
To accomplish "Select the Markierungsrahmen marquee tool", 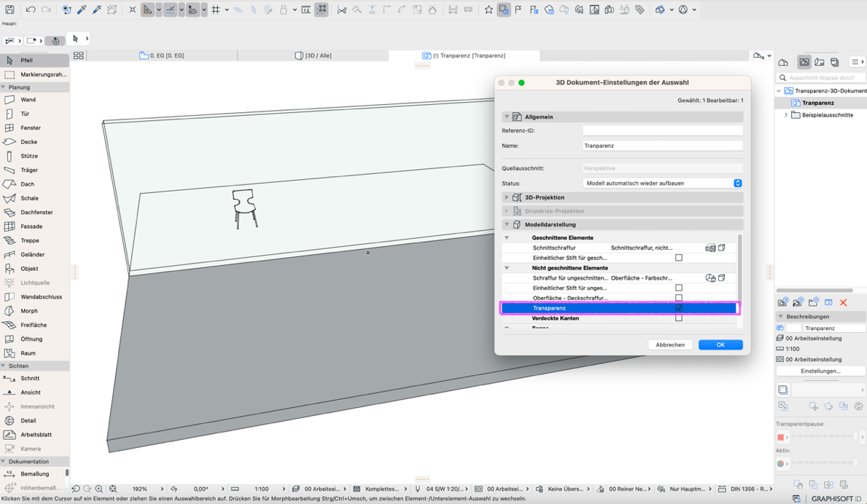I will coord(34,74).
